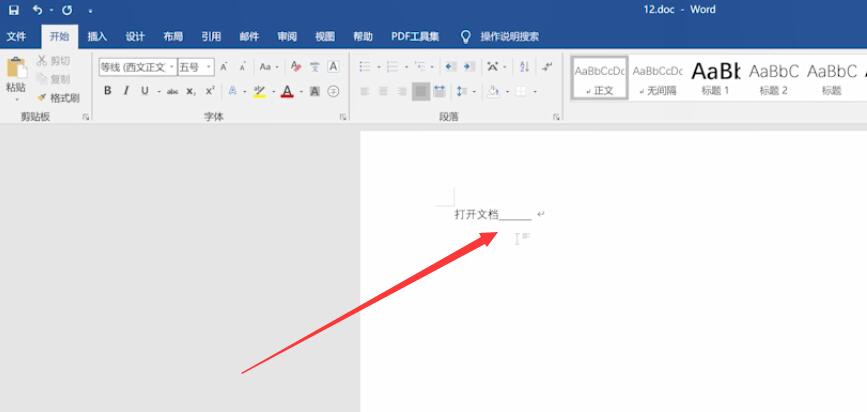
Task: Align the text right
Action: (402, 91)
